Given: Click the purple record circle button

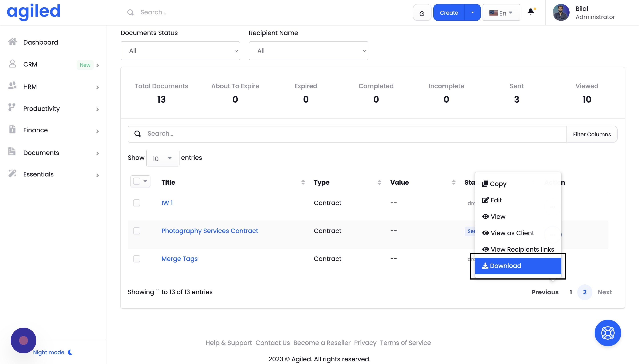Looking at the screenshot, I should [x=24, y=340].
